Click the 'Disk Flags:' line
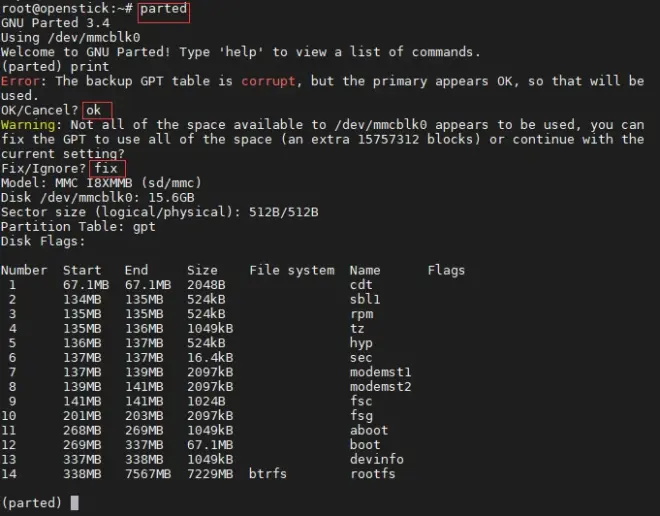 (x=43, y=241)
